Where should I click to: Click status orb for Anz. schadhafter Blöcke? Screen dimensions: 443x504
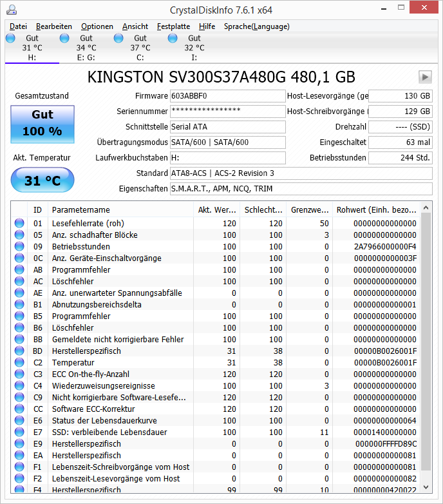tap(19, 235)
